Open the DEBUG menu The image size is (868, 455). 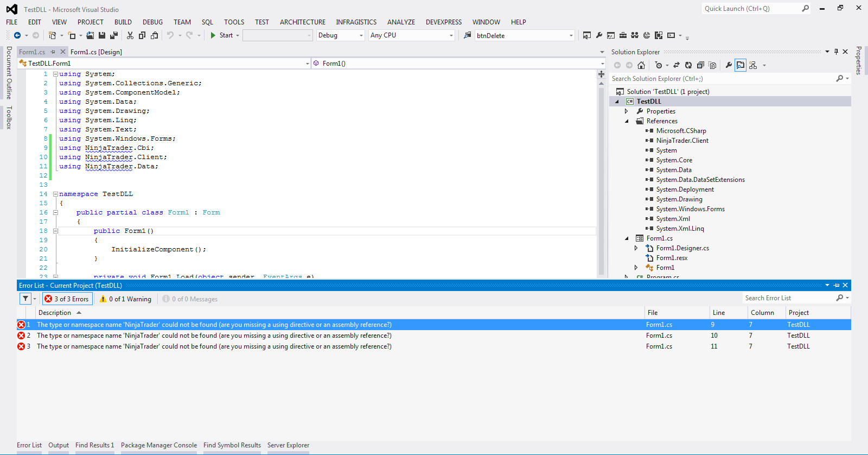[152, 22]
